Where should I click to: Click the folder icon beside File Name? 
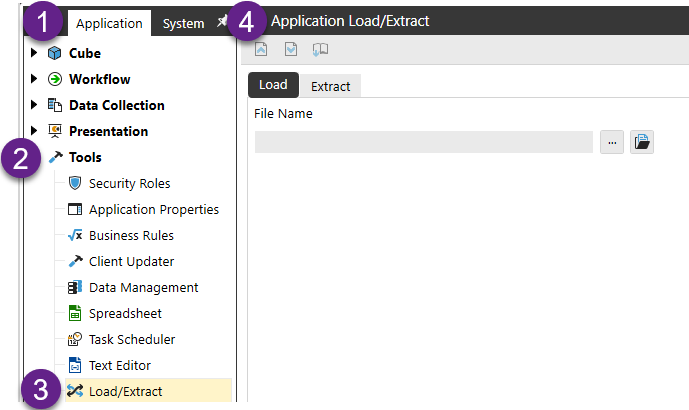click(642, 142)
